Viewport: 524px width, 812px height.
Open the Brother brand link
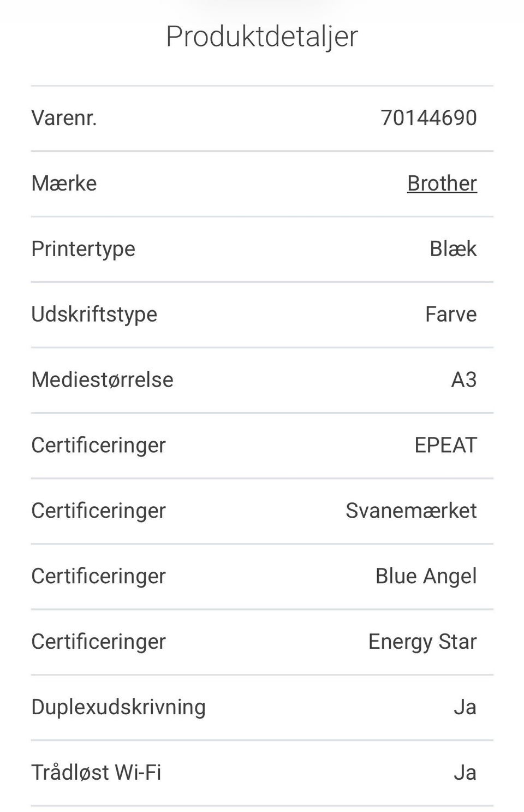point(442,183)
